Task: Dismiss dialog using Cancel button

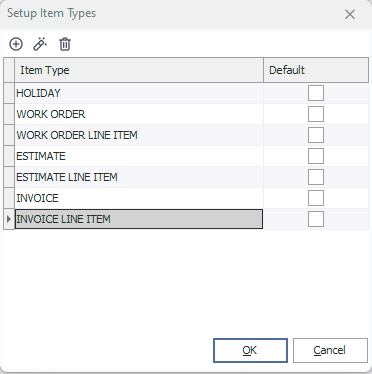Action: coord(330,350)
